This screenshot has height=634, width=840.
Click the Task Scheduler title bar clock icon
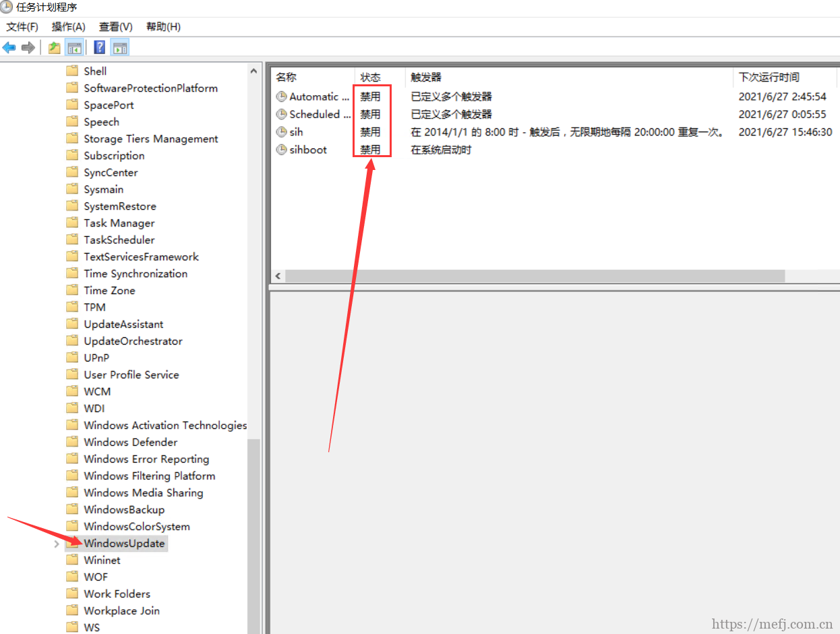(6, 8)
